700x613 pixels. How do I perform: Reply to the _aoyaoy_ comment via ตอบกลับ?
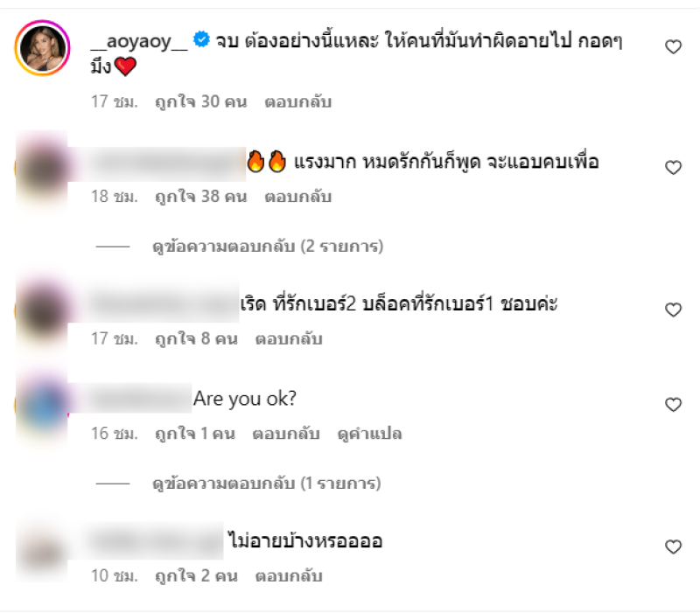pyautogui.click(x=297, y=101)
